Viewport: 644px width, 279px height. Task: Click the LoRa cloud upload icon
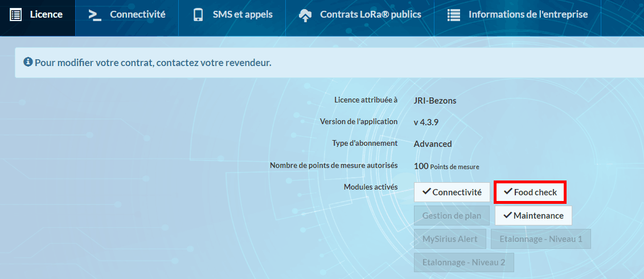point(305,15)
